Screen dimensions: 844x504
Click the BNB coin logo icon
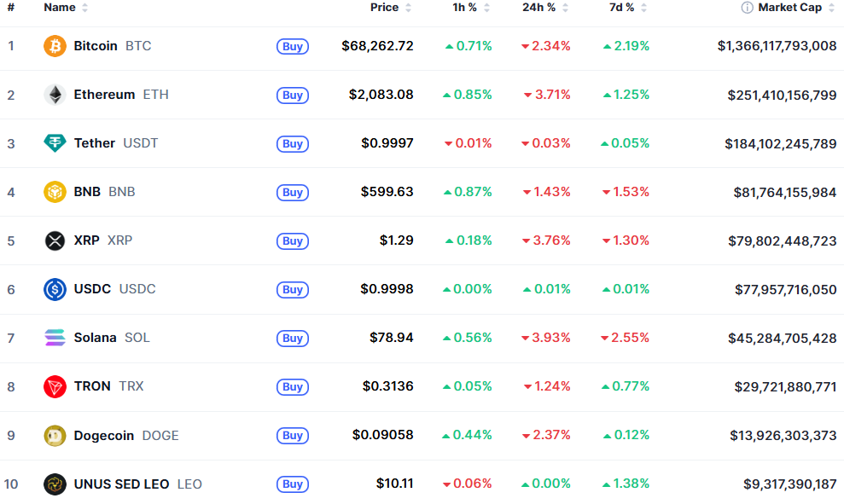55,192
